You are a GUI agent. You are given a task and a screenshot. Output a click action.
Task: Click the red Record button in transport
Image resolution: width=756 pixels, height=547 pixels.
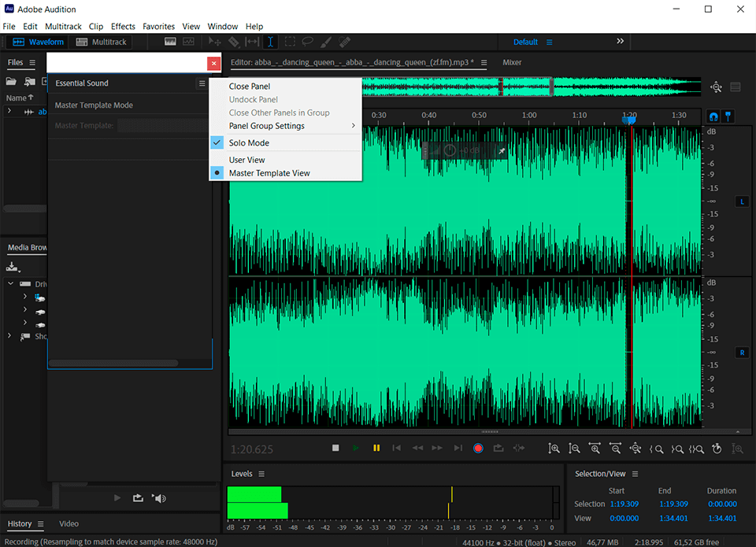pos(477,448)
